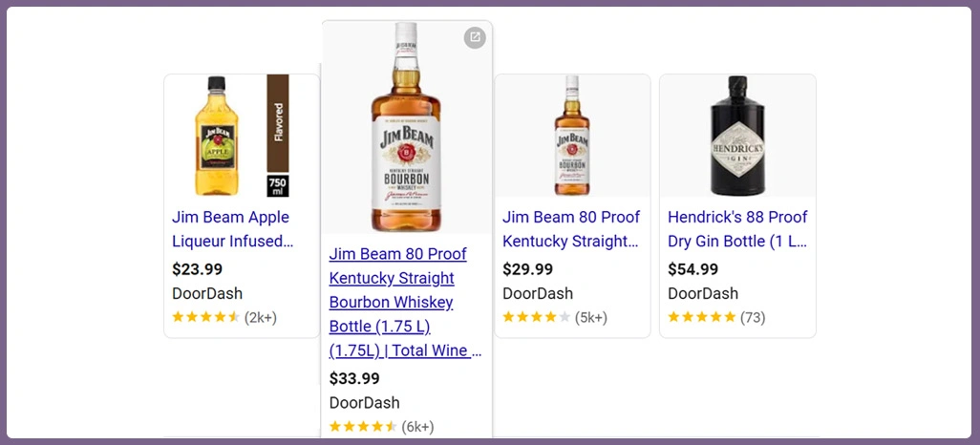The image size is (980, 445).
Task: Click the Flavored 750 ml label badge
Action: pyautogui.click(x=278, y=136)
